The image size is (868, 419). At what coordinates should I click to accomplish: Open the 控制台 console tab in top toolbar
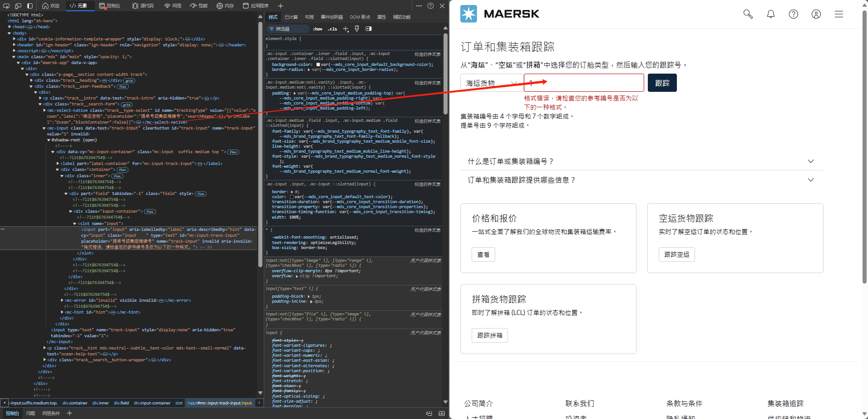[110, 6]
